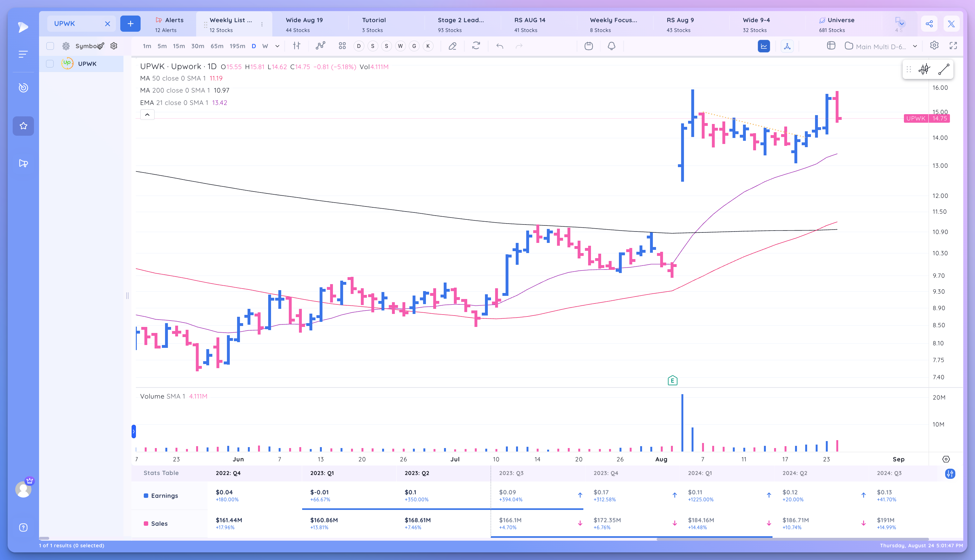Toggle the D circle button
Image resolution: width=975 pixels, height=560 pixels.
[x=359, y=46]
